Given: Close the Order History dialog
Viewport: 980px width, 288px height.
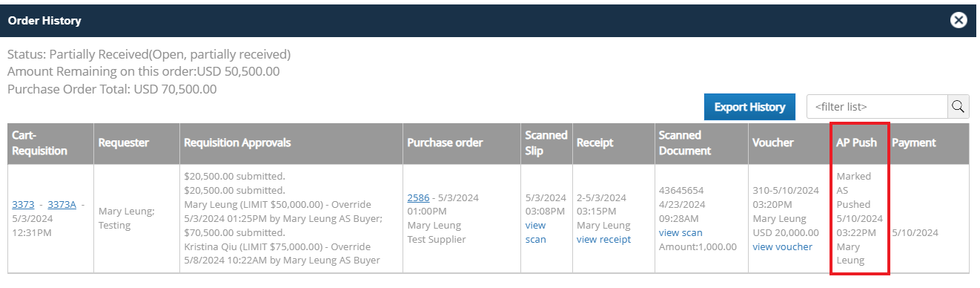Looking at the screenshot, I should (x=959, y=20).
